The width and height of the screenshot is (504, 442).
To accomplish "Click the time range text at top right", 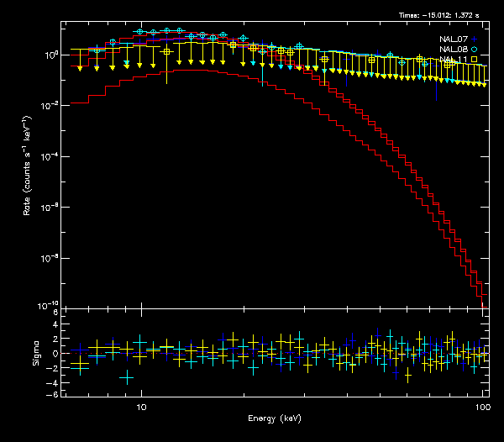I will [442, 15].
